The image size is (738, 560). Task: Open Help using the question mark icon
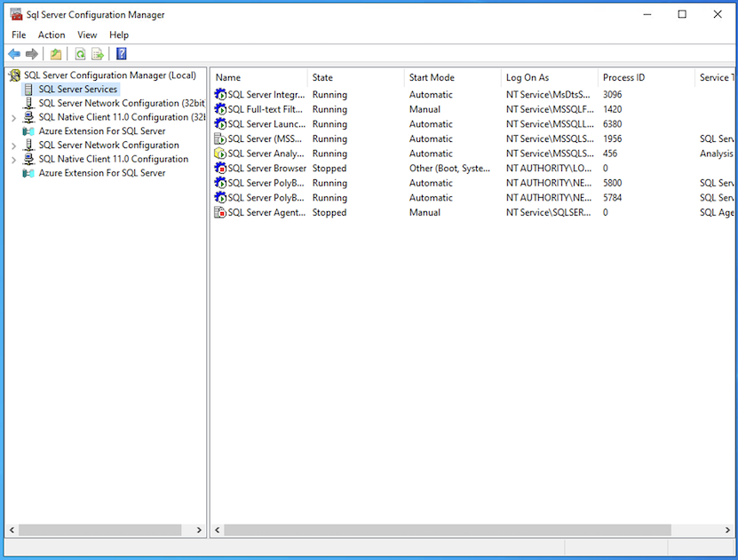(x=121, y=54)
